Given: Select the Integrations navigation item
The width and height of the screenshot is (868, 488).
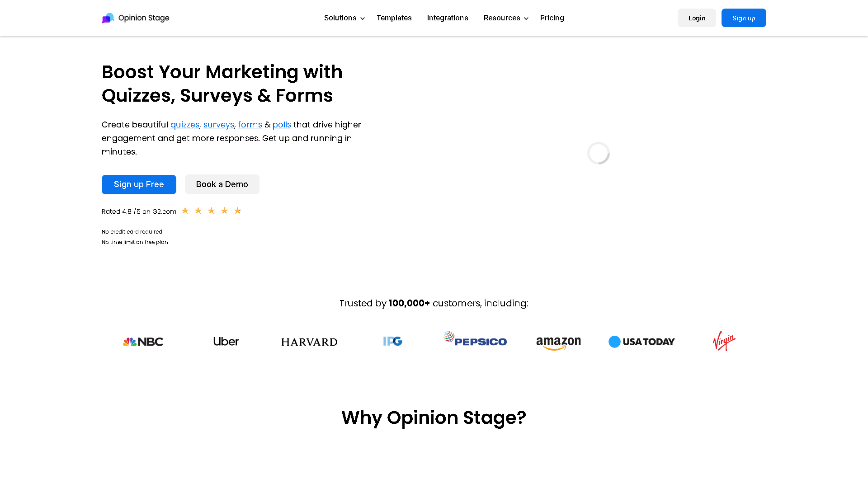Looking at the screenshot, I should tap(447, 18).
